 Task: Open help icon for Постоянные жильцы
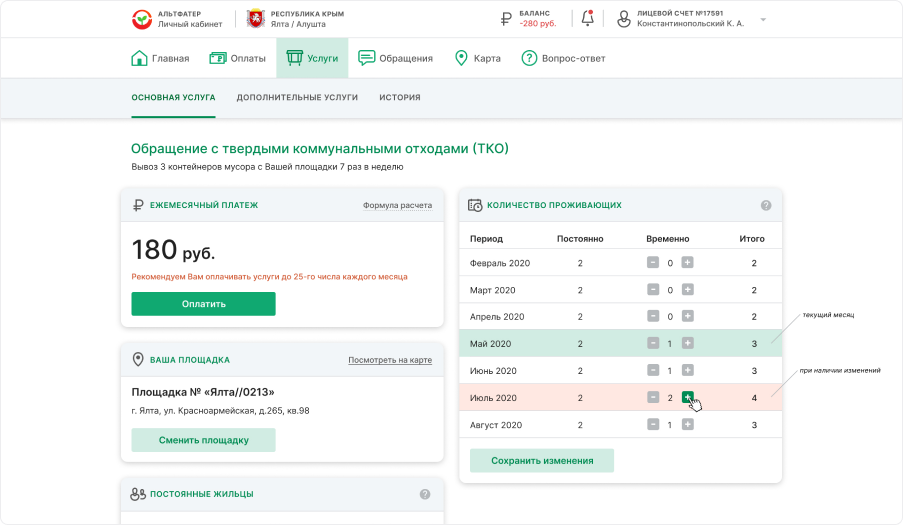[x=425, y=494]
